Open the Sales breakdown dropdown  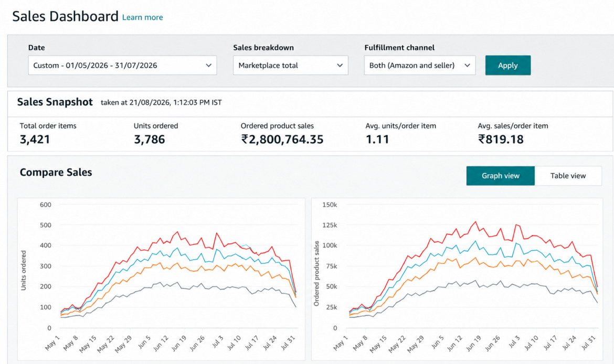point(291,66)
